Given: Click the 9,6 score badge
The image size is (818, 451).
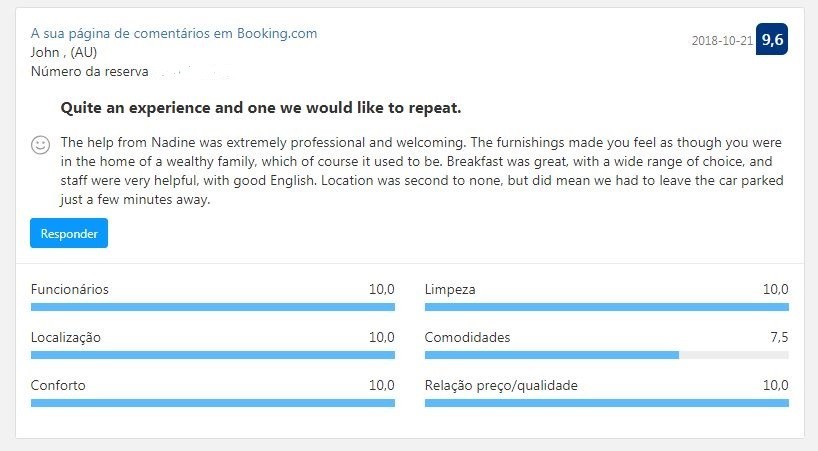Looking at the screenshot, I should [772, 40].
